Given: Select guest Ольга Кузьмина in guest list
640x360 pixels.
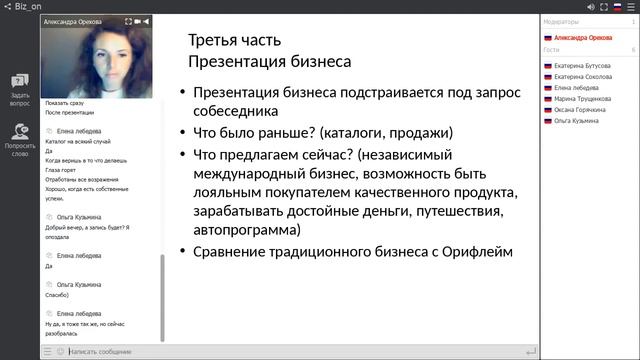Looking at the screenshot, I should (x=576, y=121).
